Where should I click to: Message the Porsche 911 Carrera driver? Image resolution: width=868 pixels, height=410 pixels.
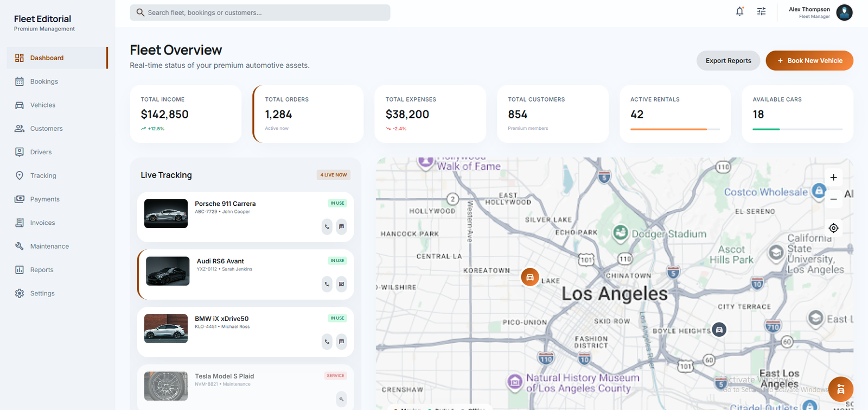point(341,226)
